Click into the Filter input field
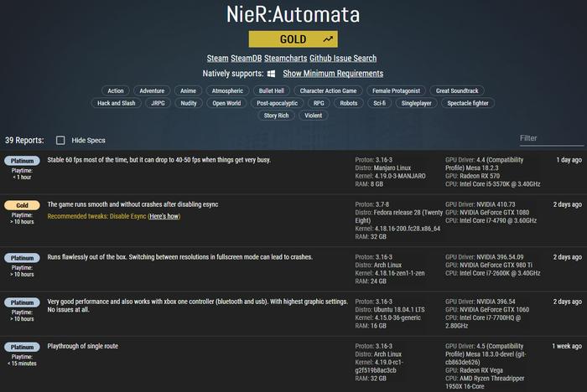The height and width of the screenshot is (392, 587). coord(551,138)
